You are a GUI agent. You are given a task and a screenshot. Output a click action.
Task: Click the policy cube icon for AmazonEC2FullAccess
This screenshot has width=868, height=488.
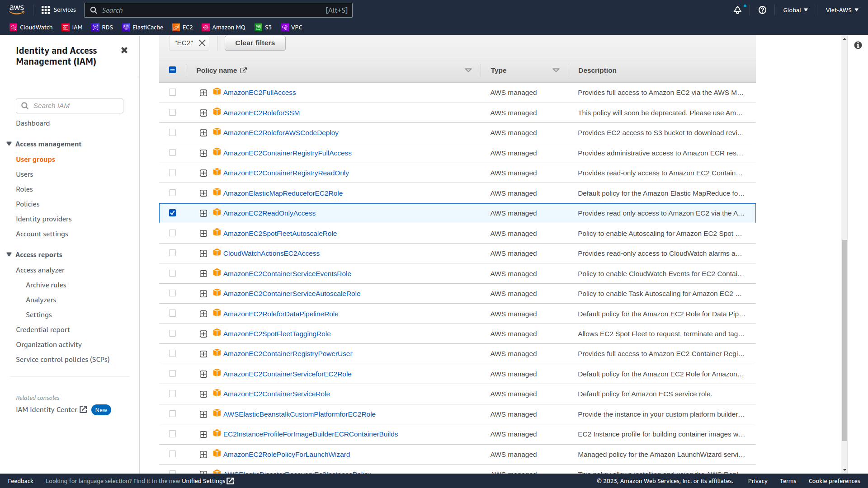click(217, 92)
